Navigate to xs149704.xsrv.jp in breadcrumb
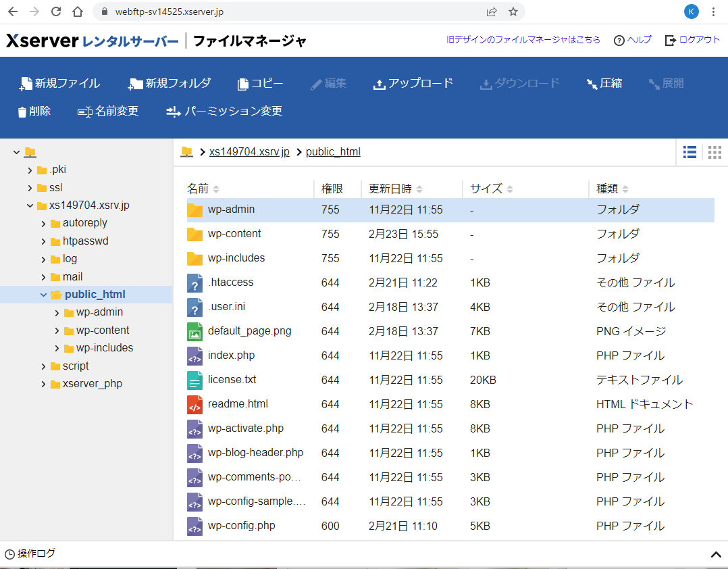 (249, 152)
